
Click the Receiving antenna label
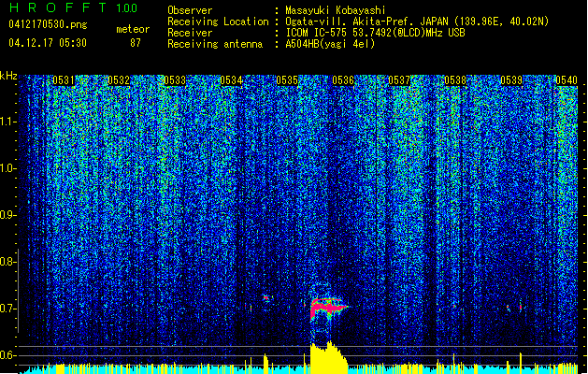[x=215, y=44]
